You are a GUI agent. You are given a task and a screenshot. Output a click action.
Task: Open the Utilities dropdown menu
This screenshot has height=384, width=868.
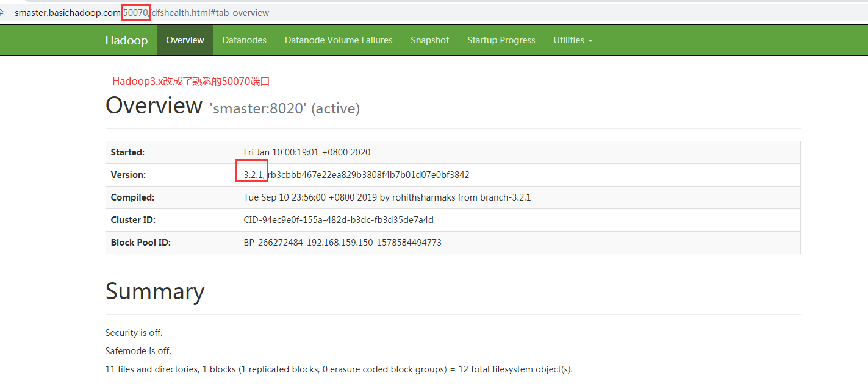[x=569, y=40]
